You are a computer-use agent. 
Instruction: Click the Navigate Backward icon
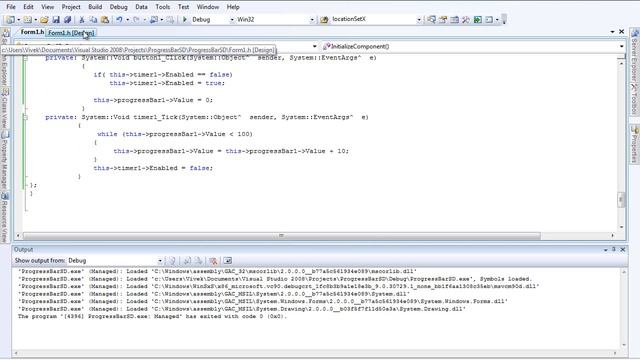point(153,20)
